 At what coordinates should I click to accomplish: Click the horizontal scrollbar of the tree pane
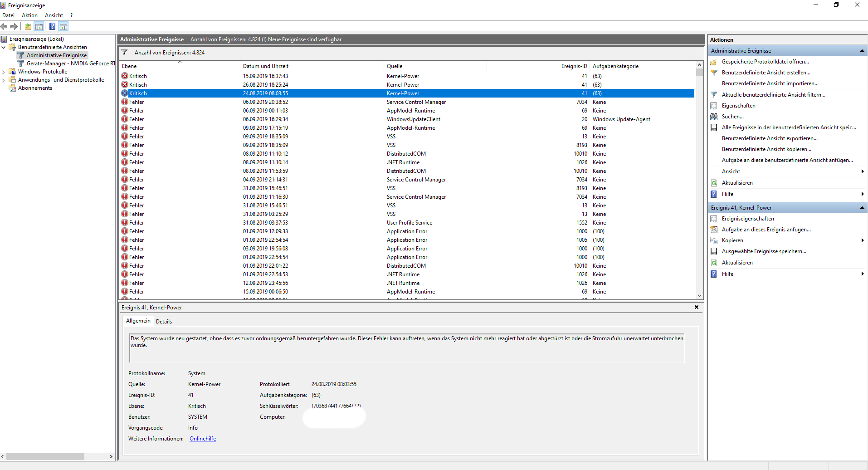coord(45,456)
